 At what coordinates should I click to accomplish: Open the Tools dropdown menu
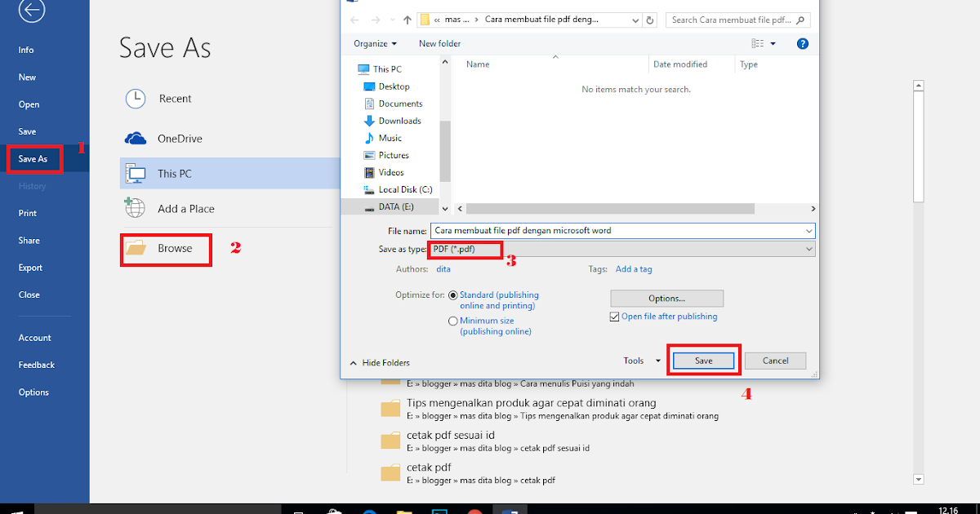click(x=643, y=361)
